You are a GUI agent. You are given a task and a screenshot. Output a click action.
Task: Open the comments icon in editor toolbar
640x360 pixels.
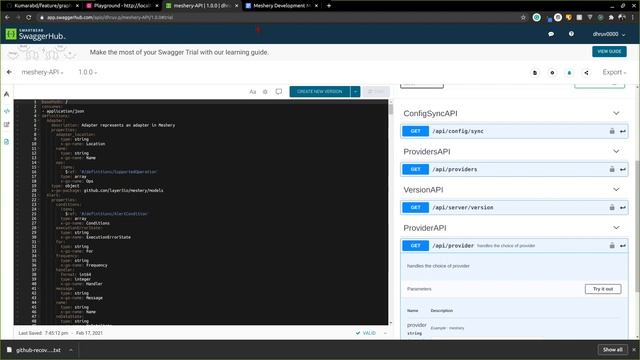click(279, 91)
